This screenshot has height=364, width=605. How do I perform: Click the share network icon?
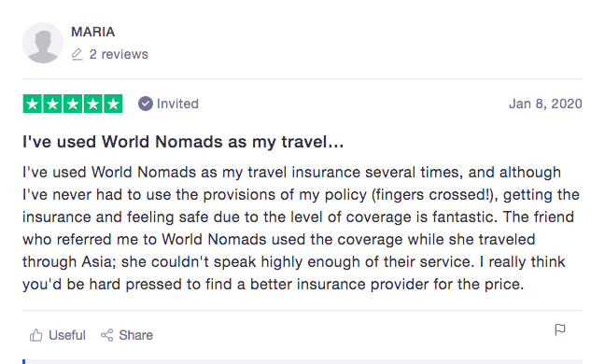point(106,335)
